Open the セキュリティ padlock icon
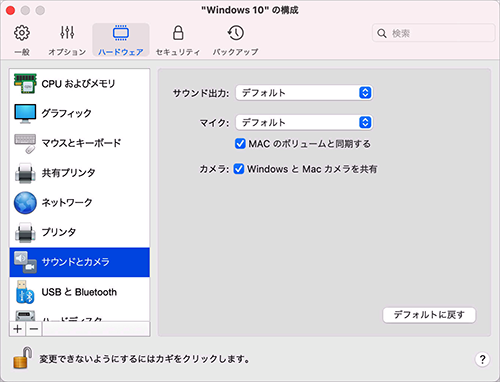Image resolution: width=500 pixels, height=382 pixels. [x=178, y=33]
